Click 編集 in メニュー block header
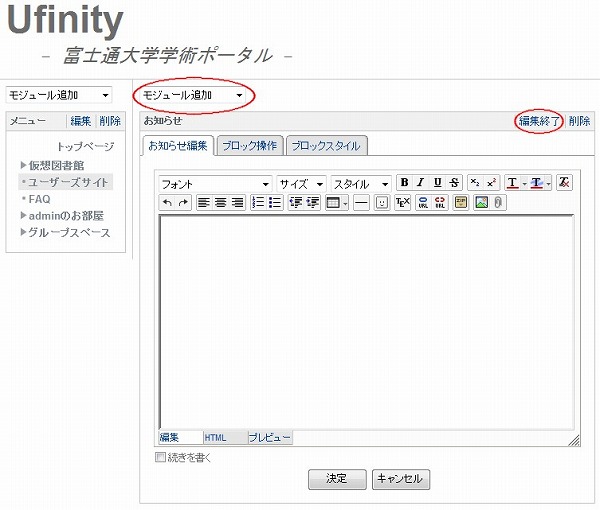 tap(80, 121)
